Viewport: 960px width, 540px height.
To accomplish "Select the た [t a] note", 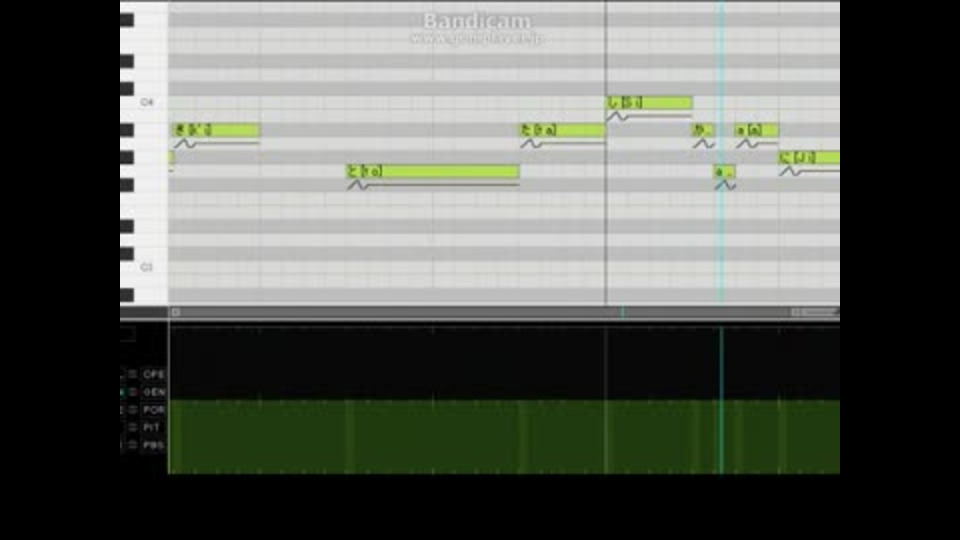I will (563, 130).
